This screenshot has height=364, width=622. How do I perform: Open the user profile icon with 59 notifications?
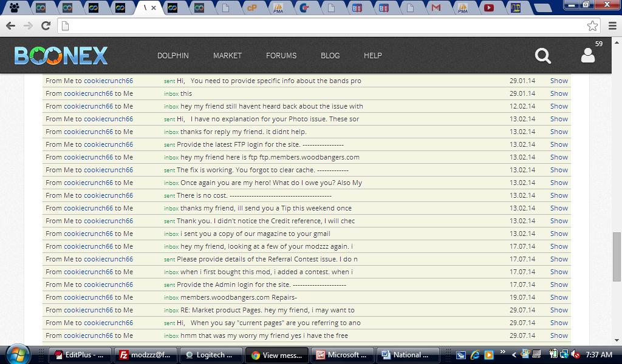(x=587, y=55)
